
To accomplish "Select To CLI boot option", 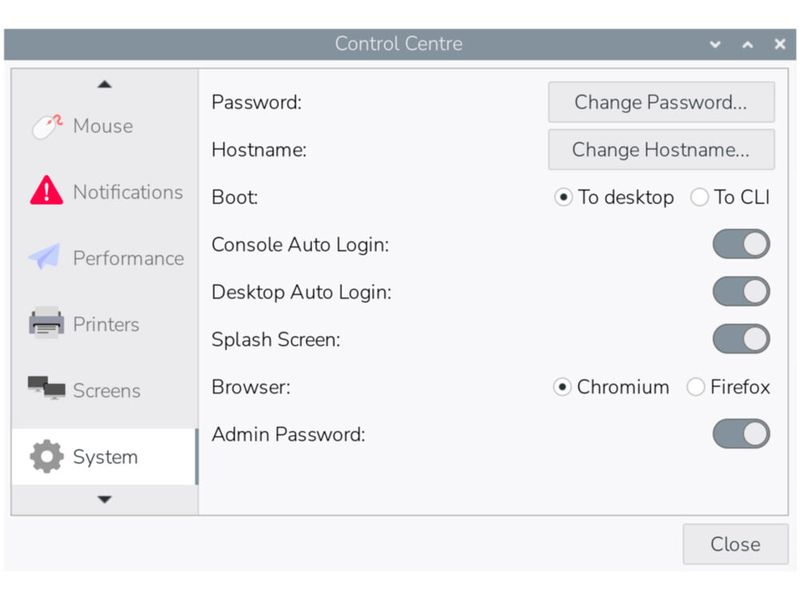I will pyautogui.click(x=699, y=197).
